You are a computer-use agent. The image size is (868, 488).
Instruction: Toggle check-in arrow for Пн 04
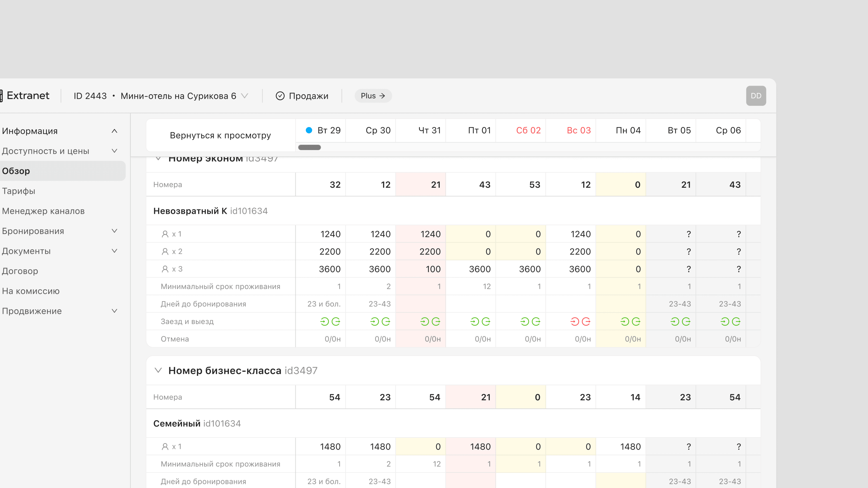coord(625,322)
